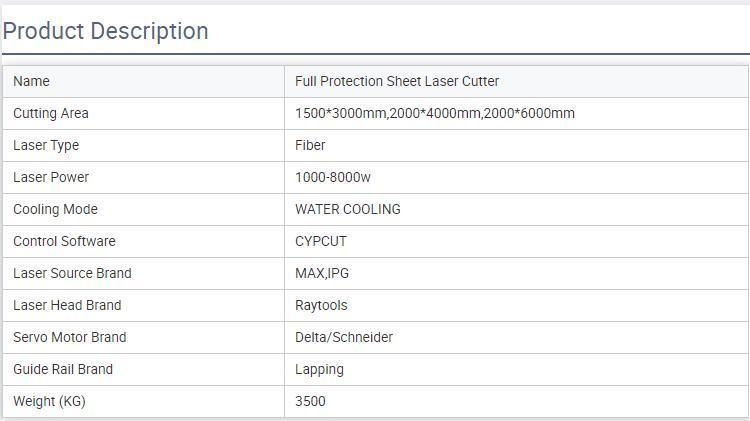Click the Fiber value cell
The image size is (750, 421).
coord(310,145)
